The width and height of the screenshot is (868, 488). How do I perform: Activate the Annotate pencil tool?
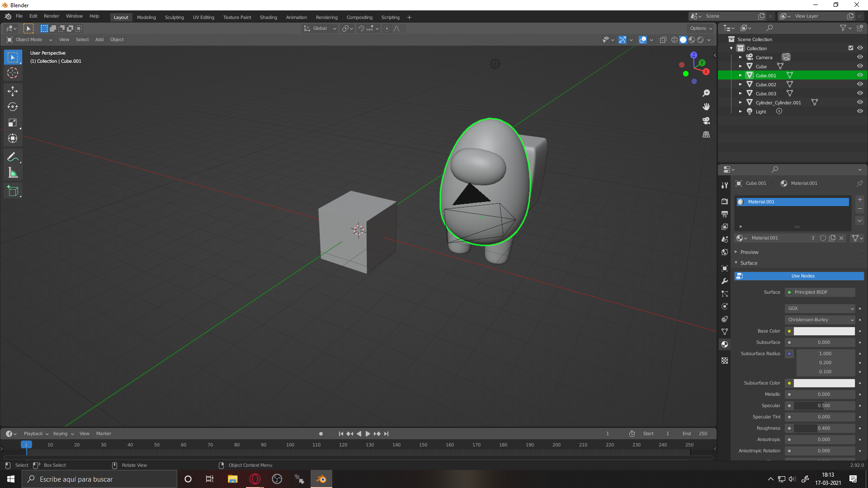(13, 157)
